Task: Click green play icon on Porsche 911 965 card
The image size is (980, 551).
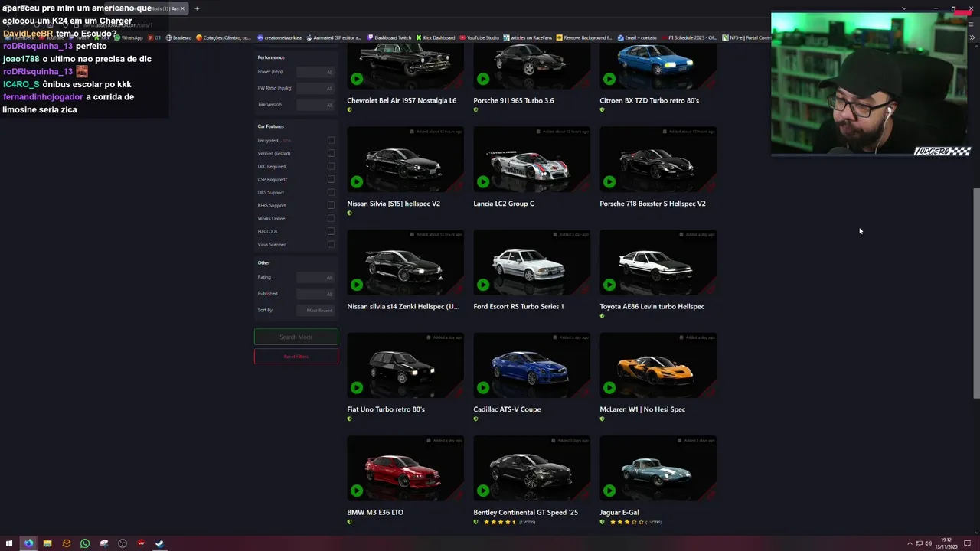Action: click(483, 79)
